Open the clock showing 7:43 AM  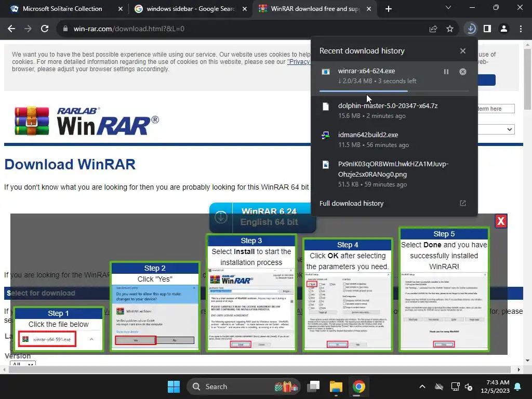[495, 387]
